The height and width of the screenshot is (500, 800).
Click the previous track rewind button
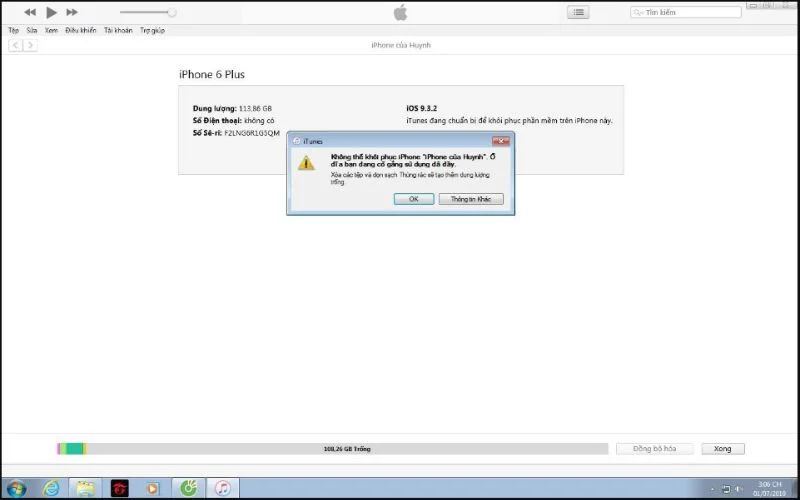point(30,12)
